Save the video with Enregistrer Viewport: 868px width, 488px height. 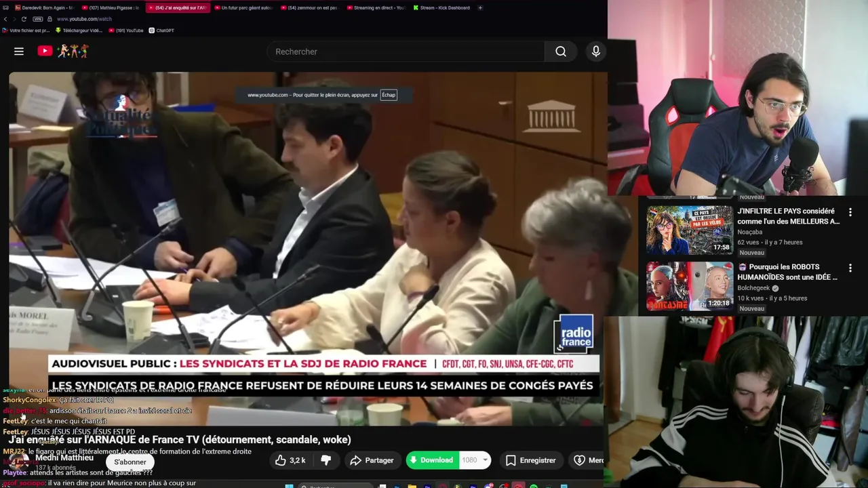531,460
